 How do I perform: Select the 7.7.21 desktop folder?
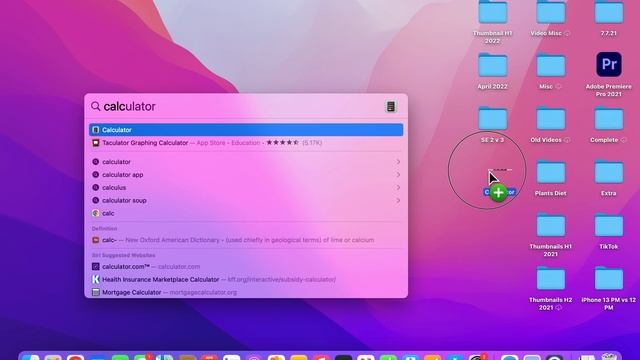tap(609, 18)
